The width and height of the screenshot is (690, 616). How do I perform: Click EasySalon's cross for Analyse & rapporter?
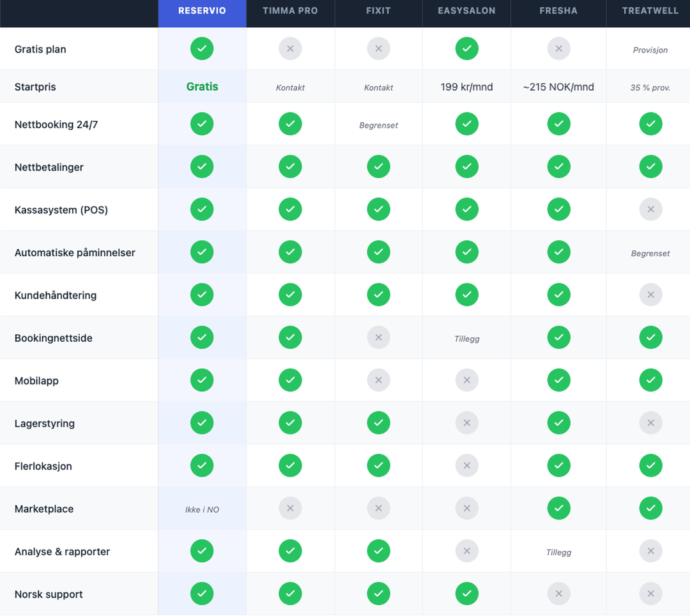coord(467,550)
